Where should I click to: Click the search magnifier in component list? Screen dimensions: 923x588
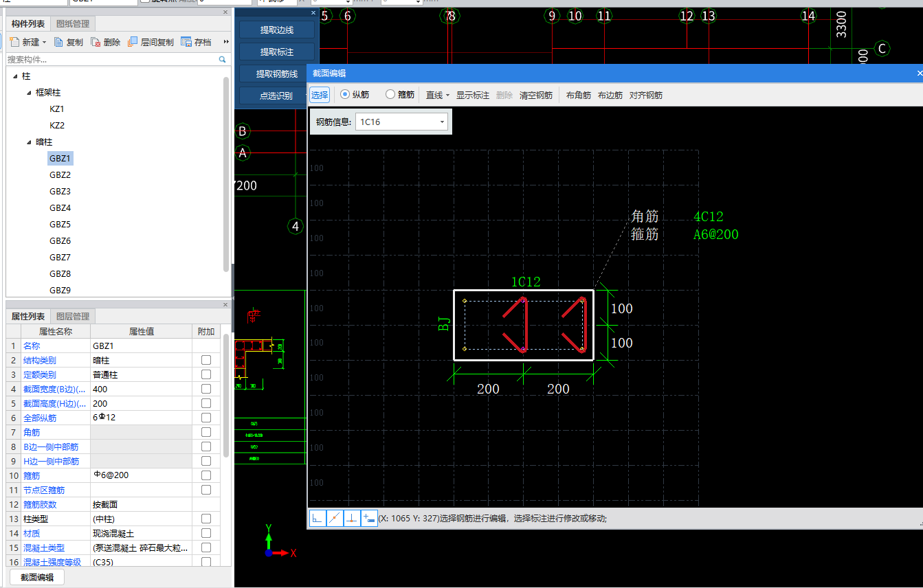222,60
